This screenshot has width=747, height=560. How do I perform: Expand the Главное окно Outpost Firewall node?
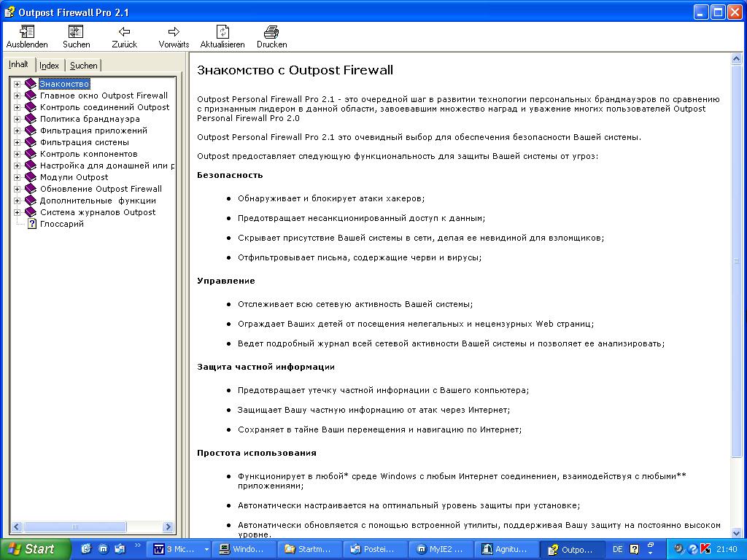(18, 96)
